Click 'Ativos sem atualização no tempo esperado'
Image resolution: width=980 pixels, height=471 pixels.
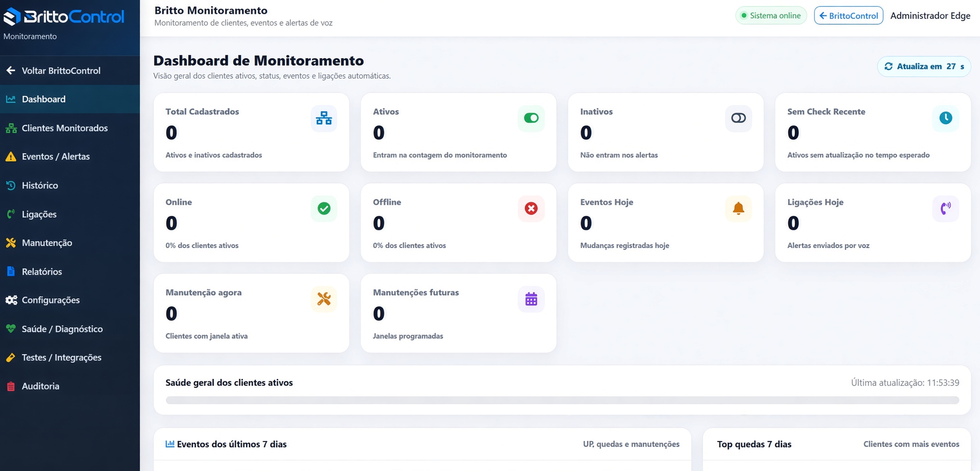[858, 155]
